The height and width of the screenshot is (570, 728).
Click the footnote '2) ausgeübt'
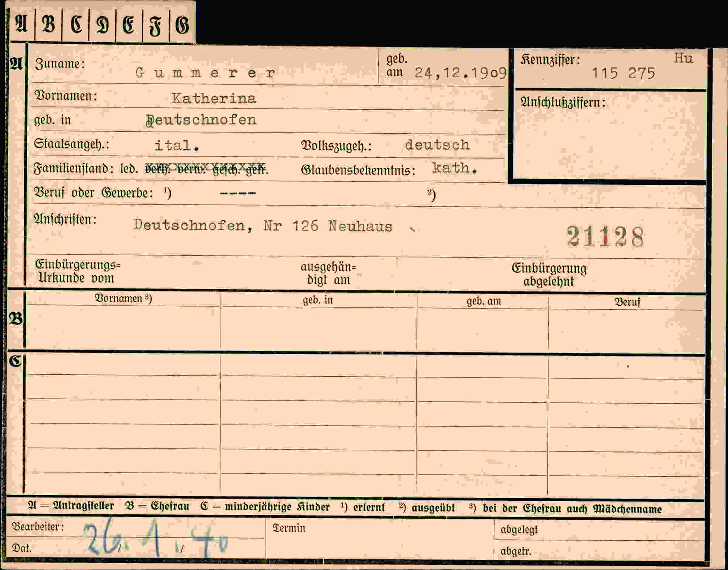pos(427,507)
